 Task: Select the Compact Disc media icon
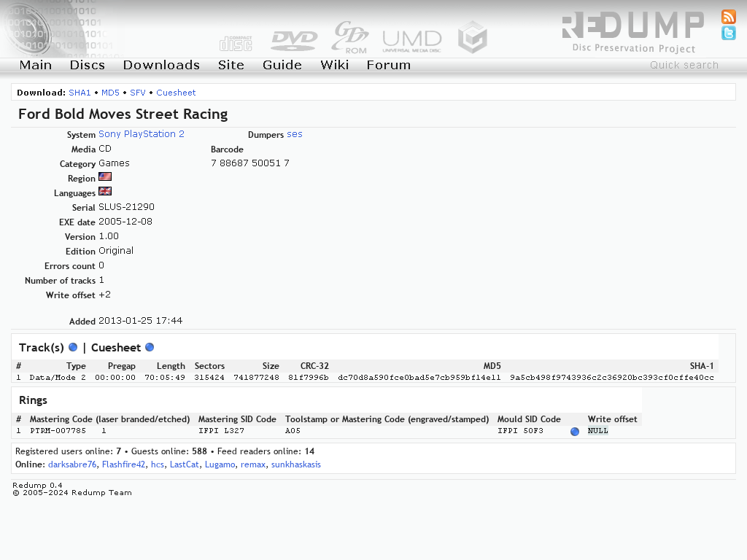(236, 43)
